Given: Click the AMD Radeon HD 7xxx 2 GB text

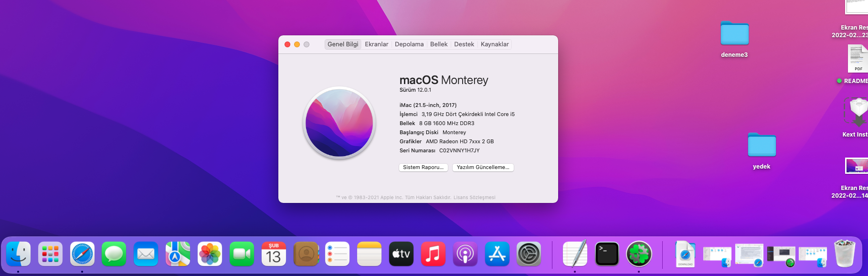Looking at the screenshot, I should [x=460, y=141].
